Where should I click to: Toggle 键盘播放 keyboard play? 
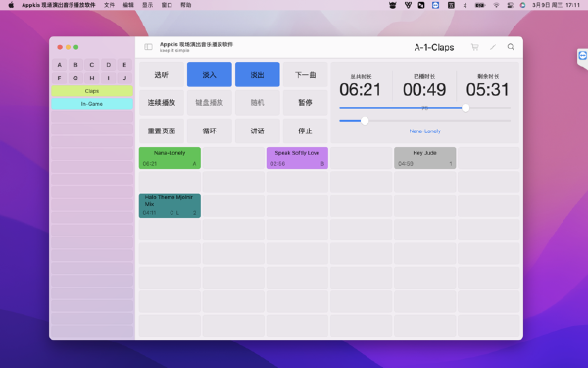point(210,102)
